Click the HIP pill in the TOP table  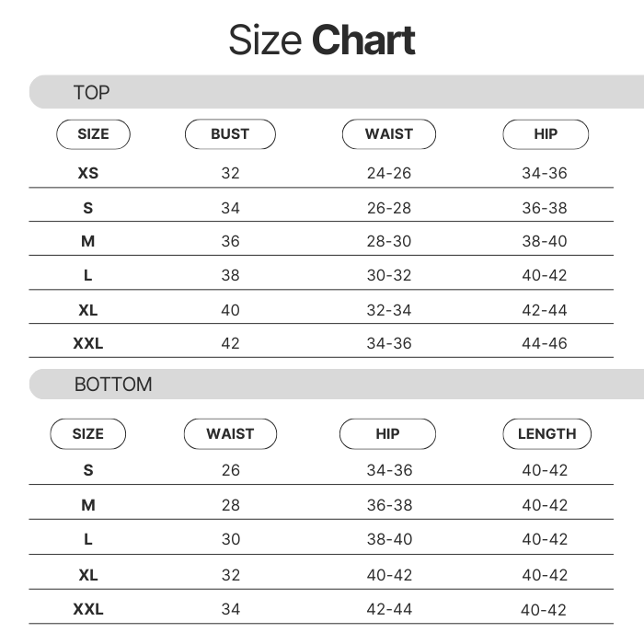[x=546, y=134]
